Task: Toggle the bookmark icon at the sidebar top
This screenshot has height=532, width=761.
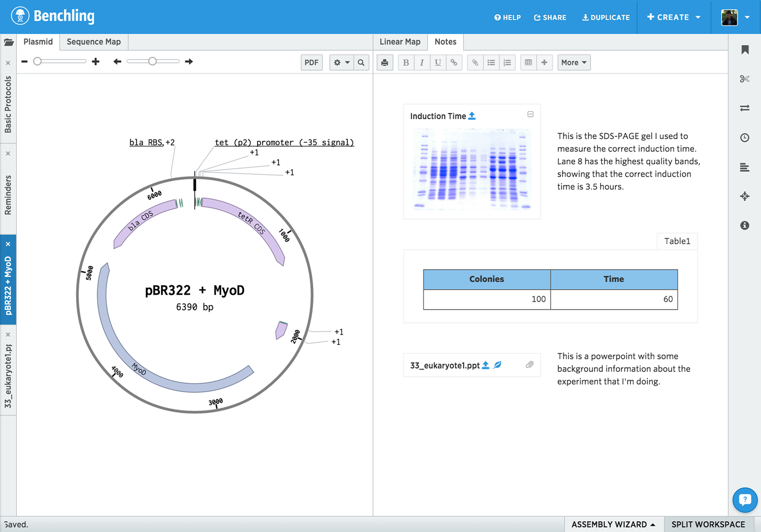Action: [x=744, y=48]
